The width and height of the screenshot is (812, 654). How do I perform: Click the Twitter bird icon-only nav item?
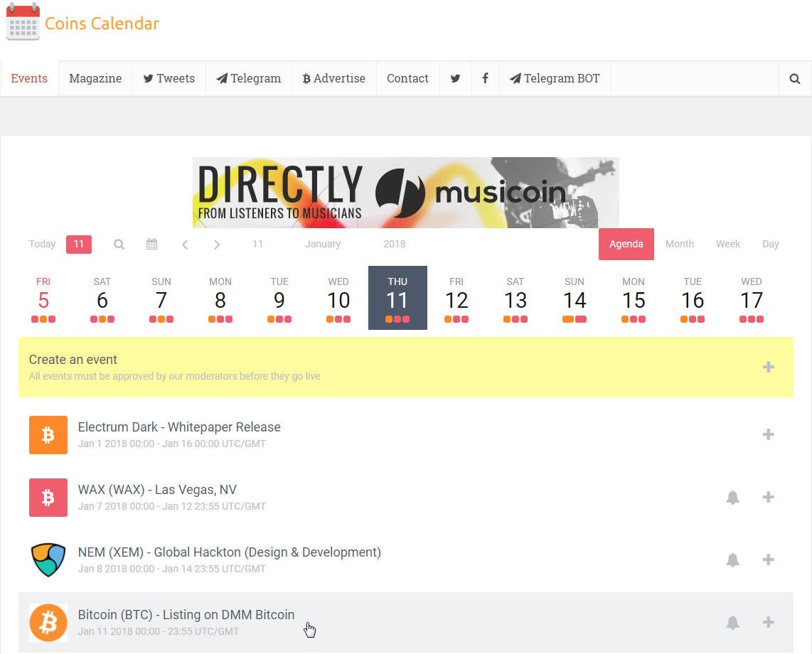click(x=455, y=79)
